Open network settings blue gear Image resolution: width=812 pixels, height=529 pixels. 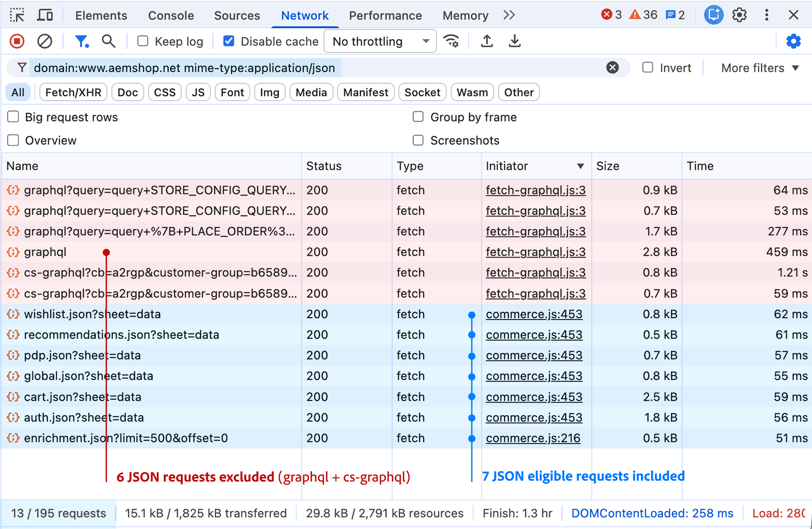tap(793, 41)
